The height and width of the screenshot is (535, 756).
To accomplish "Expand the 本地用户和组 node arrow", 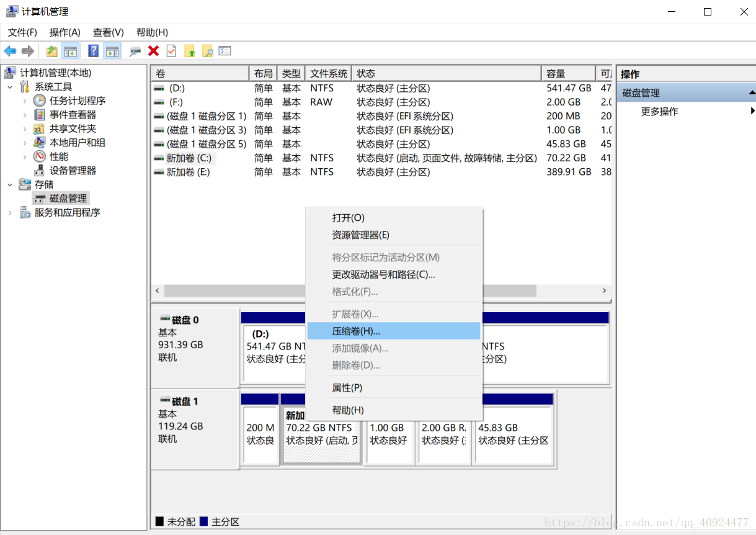I will click(x=25, y=143).
